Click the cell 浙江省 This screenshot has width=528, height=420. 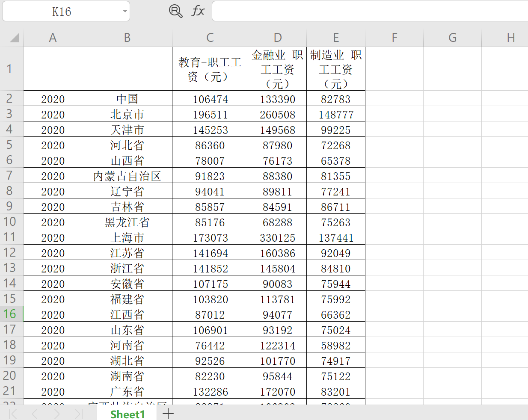127,268
